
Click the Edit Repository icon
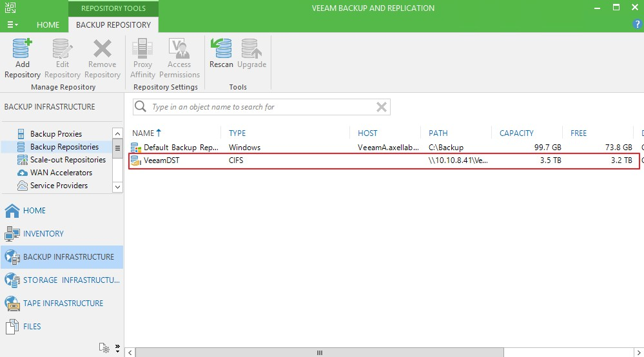(63, 50)
